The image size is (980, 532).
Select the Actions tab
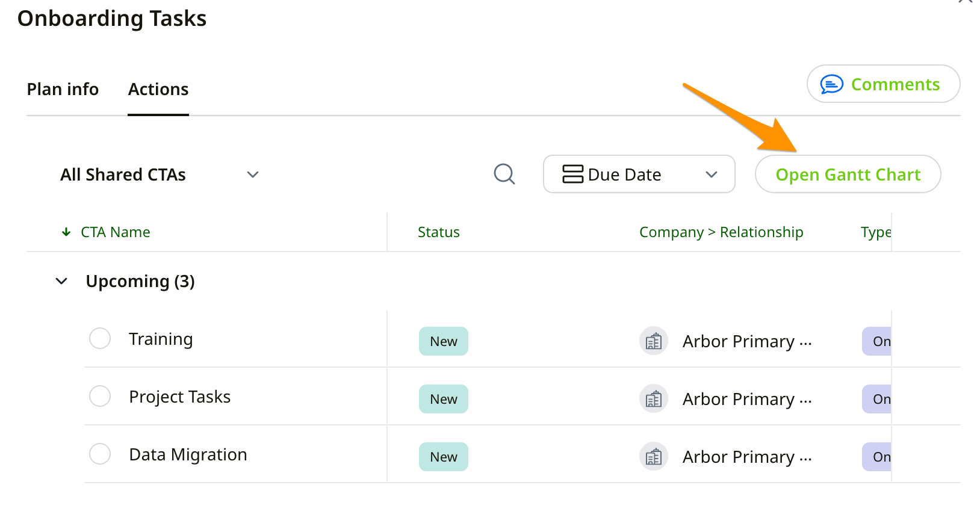[158, 90]
